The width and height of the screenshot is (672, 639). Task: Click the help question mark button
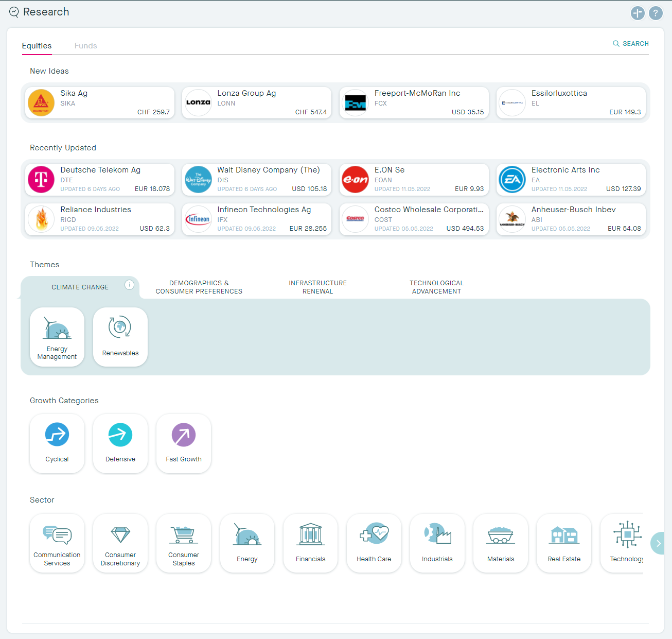pos(656,13)
